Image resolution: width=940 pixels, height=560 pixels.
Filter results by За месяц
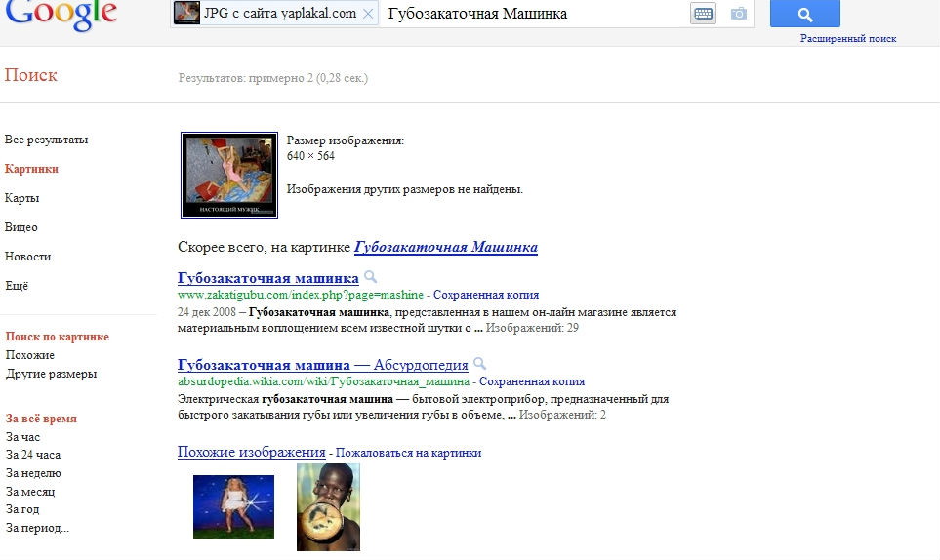pos(30,492)
